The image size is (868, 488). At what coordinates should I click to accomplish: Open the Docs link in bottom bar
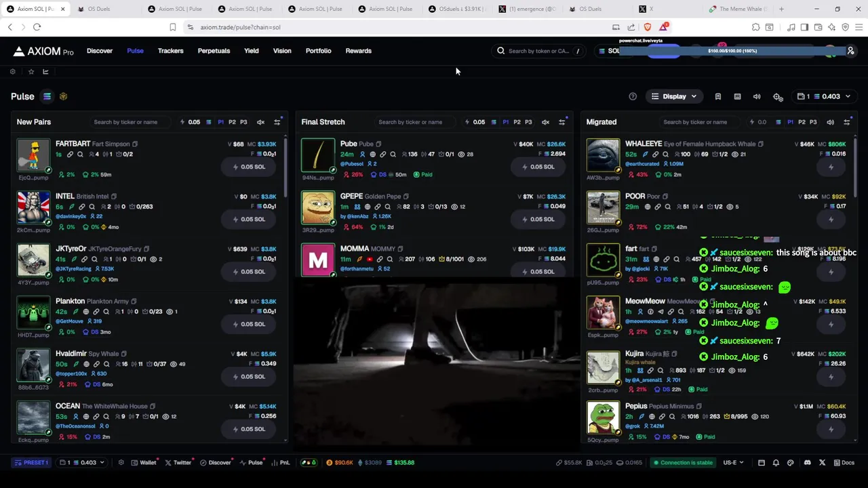[844, 462]
